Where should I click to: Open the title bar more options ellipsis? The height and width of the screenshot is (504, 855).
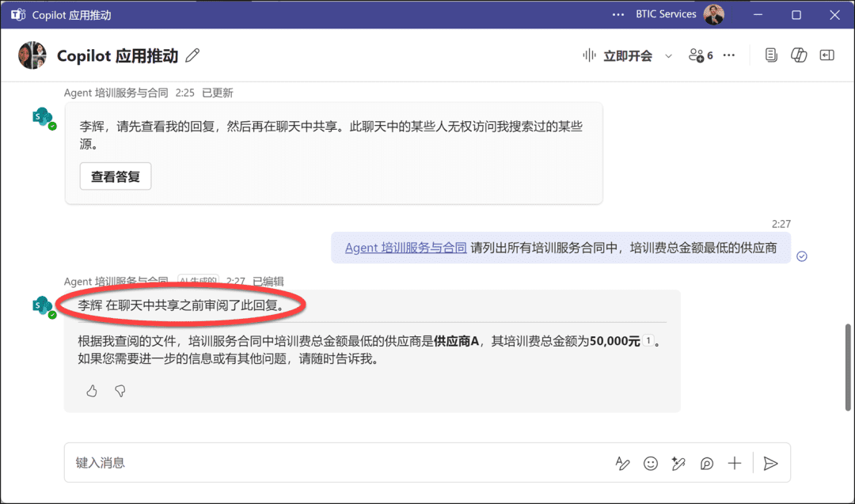click(x=617, y=15)
